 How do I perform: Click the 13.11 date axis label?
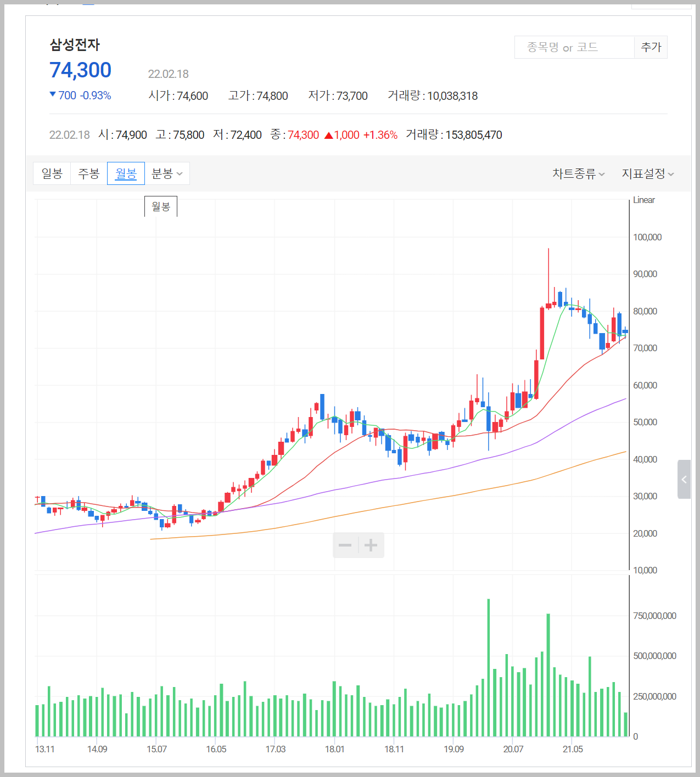click(45, 749)
